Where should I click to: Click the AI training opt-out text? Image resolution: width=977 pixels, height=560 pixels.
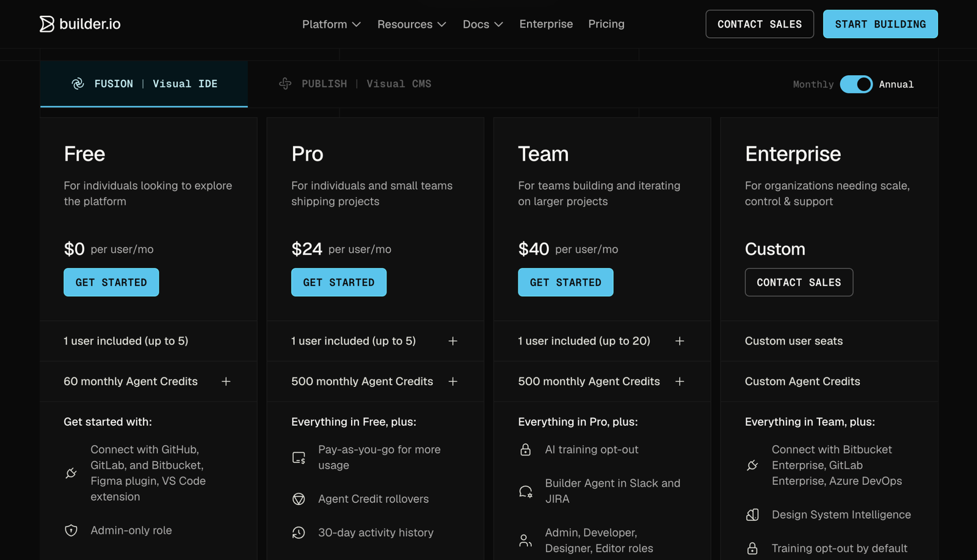click(x=592, y=449)
